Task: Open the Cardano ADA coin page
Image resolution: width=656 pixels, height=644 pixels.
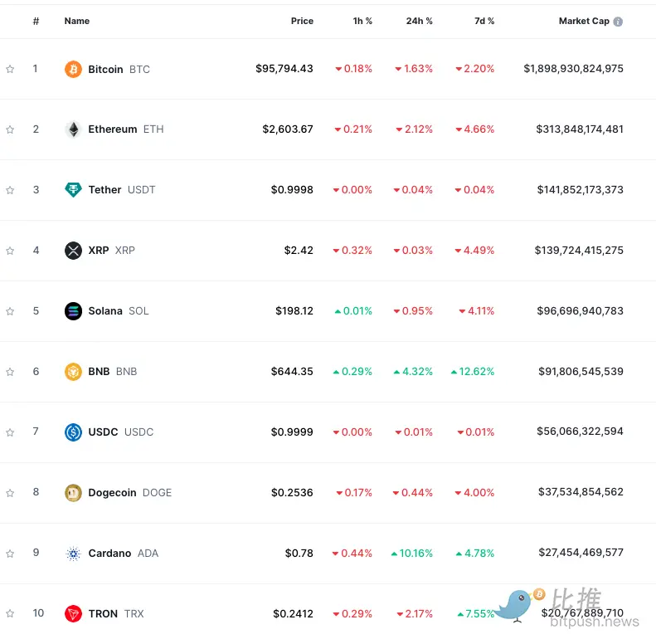Action: (x=109, y=554)
